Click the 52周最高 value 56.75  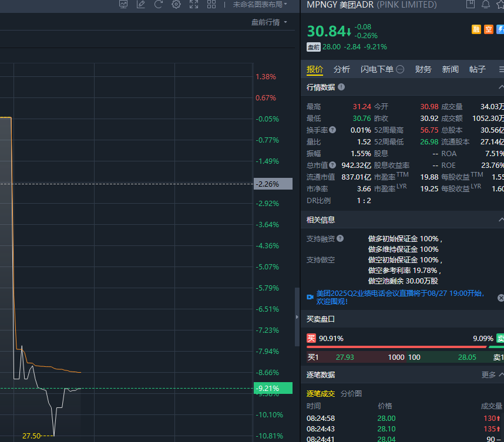point(429,130)
